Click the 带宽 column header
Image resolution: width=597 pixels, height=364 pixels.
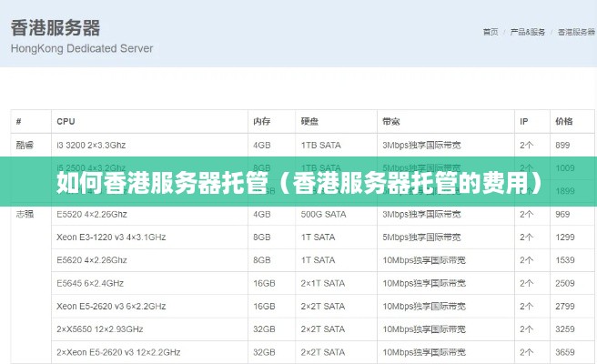click(x=391, y=121)
